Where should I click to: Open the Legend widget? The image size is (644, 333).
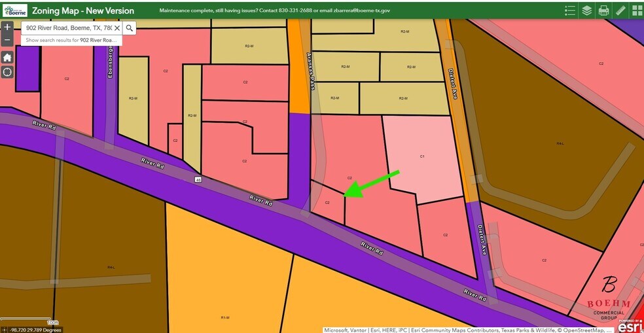point(570,10)
